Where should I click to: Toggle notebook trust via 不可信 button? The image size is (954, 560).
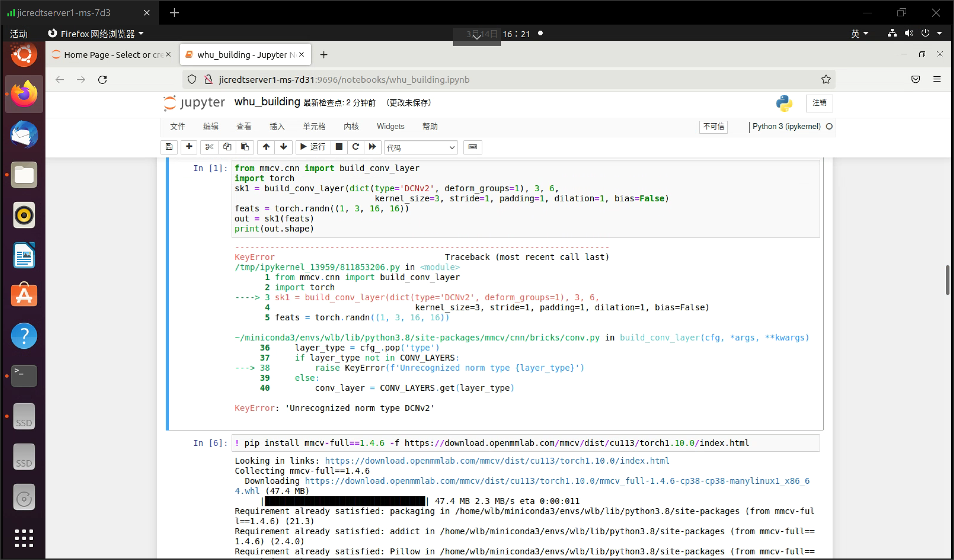click(713, 127)
